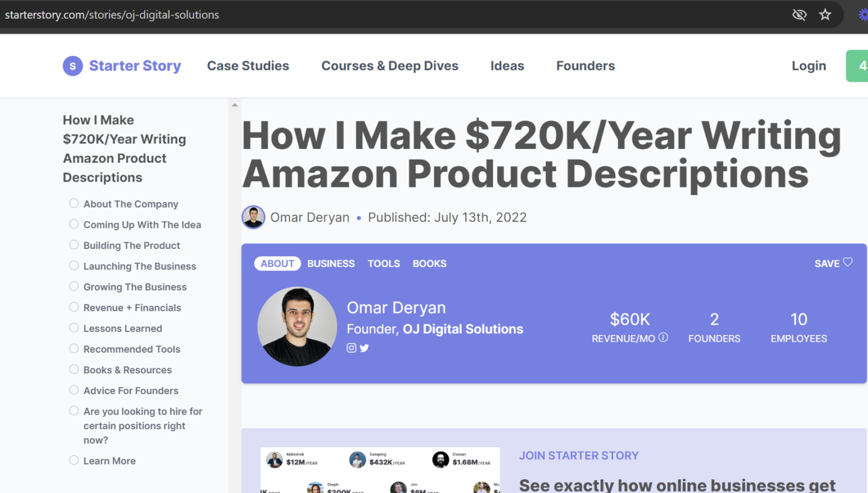Image resolution: width=868 pixels, height=493 pixels.
Task: Click the Starter Story logo icon
Action: point(72,66)
